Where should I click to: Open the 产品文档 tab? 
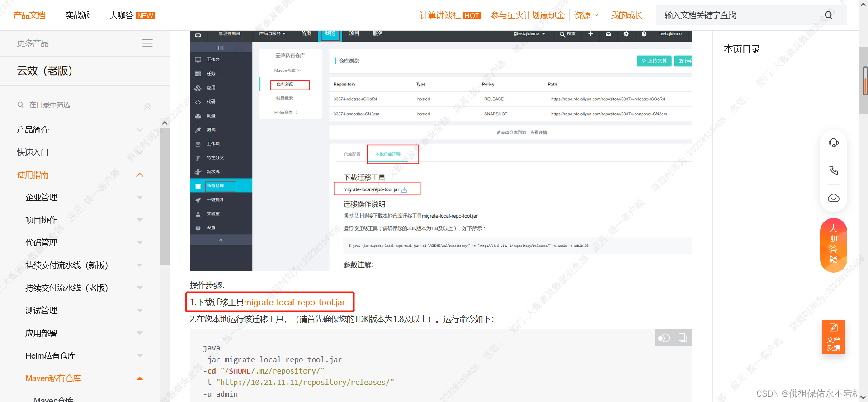coord(29,15)
